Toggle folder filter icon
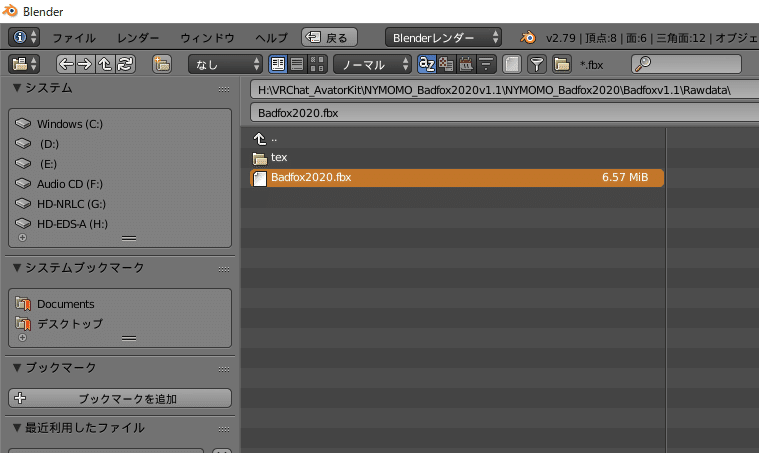 tap(562, 64)
